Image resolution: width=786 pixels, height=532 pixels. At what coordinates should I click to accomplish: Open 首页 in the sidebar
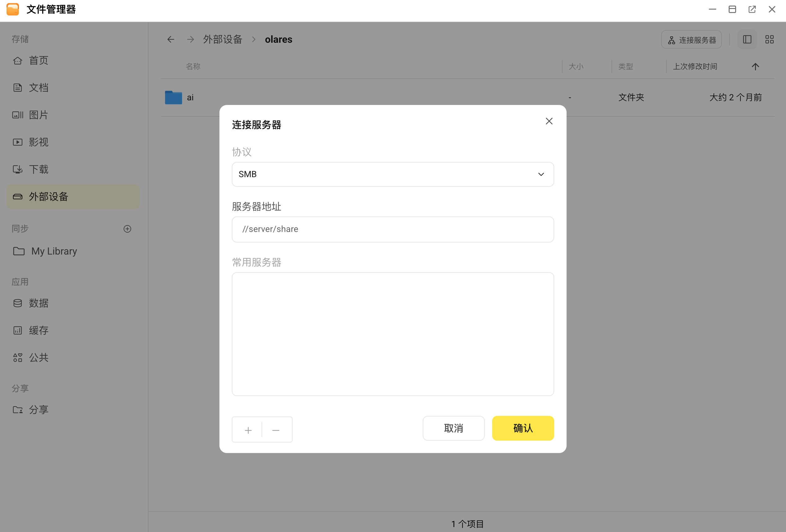73,60
